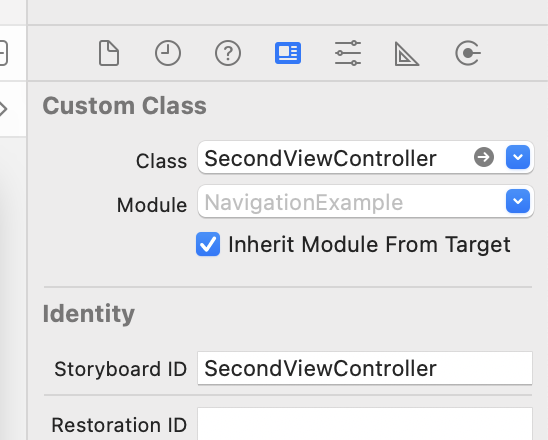Click the Custom Class section header
The width and height of the screenshot is (548, 440).
pos(124,106)
